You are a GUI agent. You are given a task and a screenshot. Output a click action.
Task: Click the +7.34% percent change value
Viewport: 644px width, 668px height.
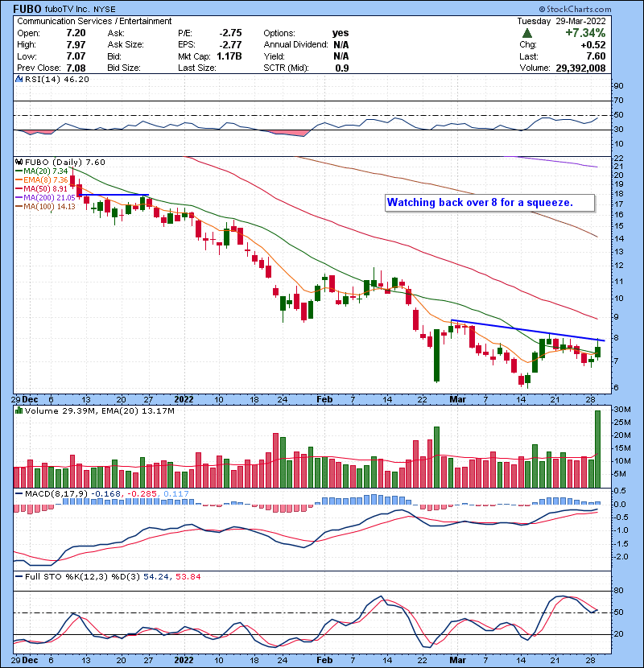pos(585,33)
